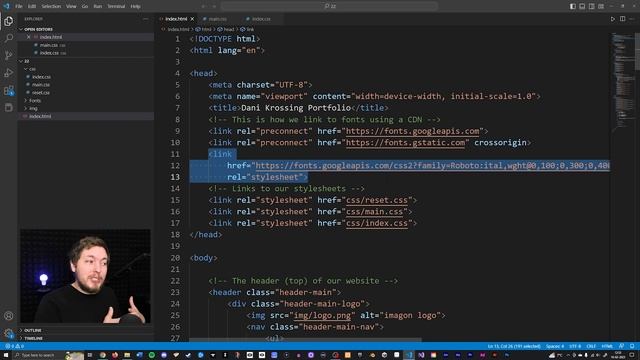This screenshot has height=360, width=640.
Task: Open Task View in the Windows taskbar
Action: click(90, 356)
